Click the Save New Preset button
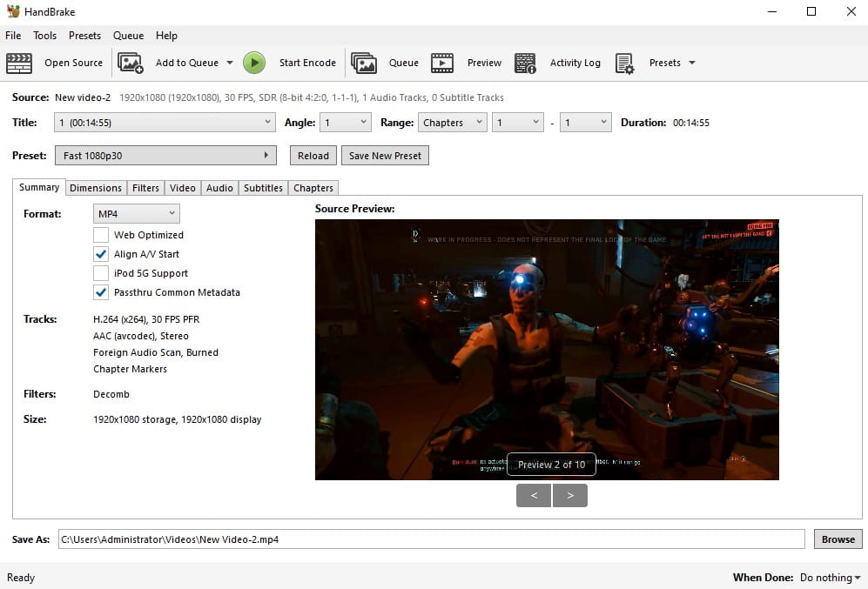This screenshot has height=589, width=868. (385, 156)
